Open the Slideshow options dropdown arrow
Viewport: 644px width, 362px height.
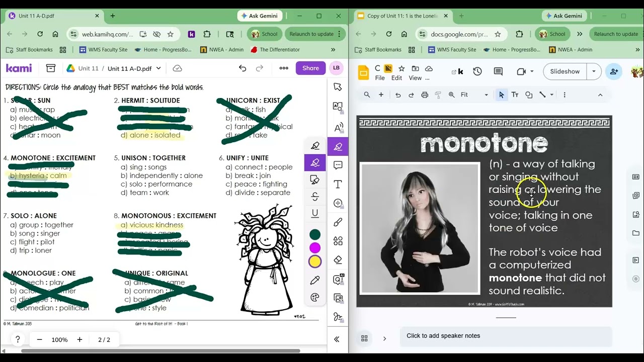pos(594,71)
